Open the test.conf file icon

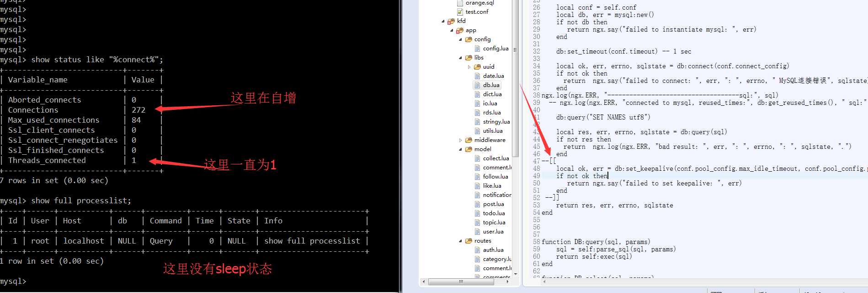tap(461, 12)
